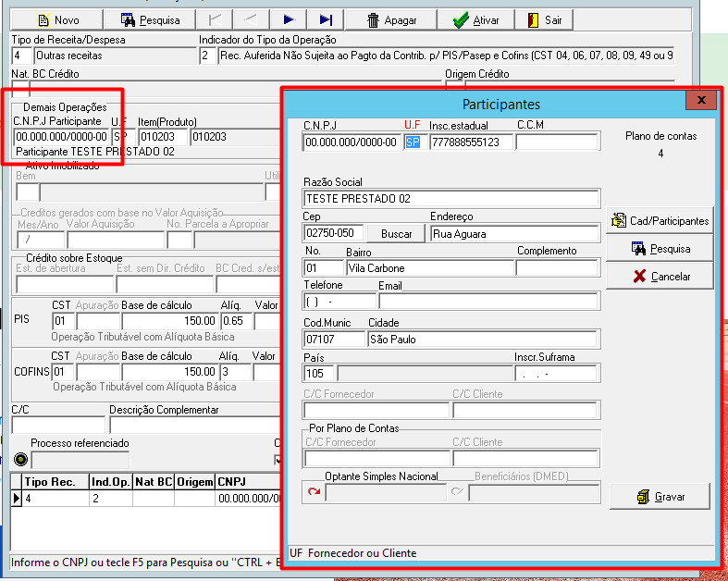This screenshot has height=581, width=728.
Task: Save with the Gravar button
Action: pyautogui.click(x=660, y=497)
